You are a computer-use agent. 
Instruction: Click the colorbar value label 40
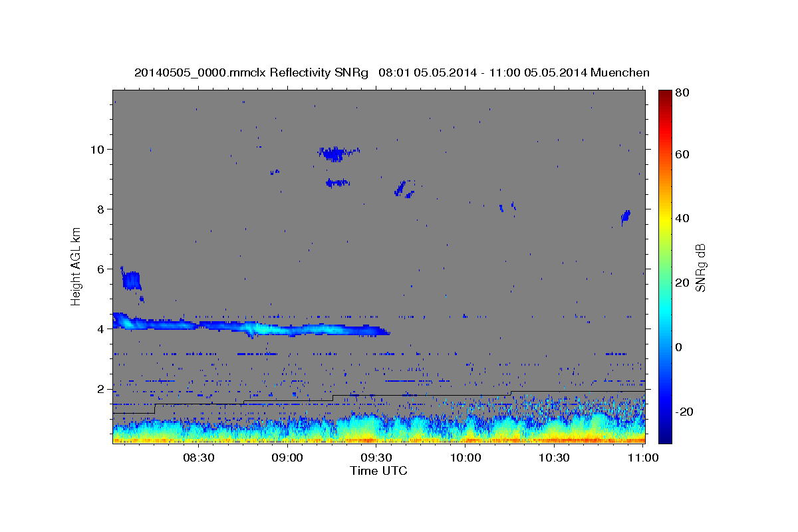682,218
